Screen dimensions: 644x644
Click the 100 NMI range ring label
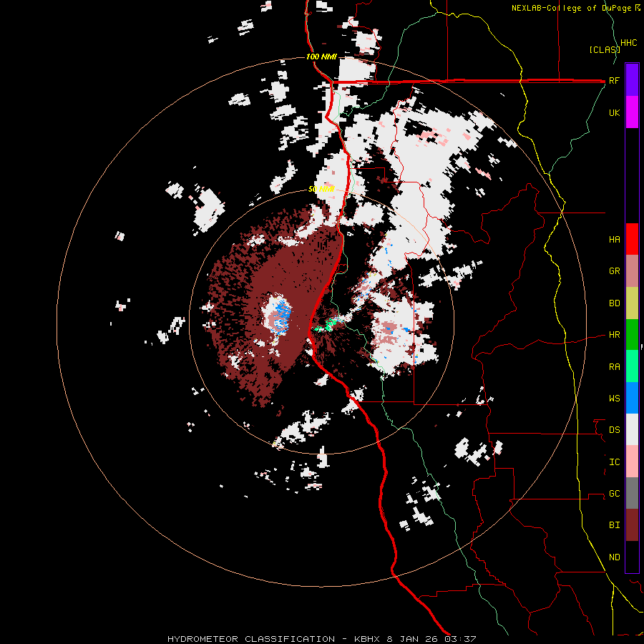coord(321,57)
